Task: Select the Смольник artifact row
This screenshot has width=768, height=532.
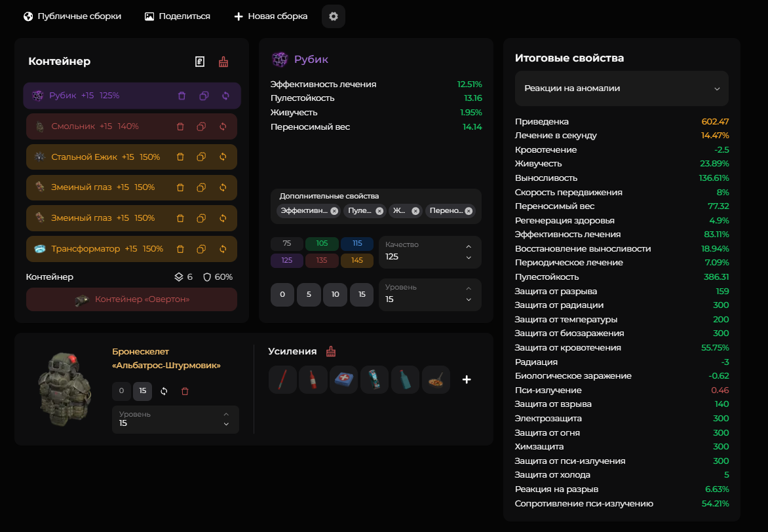Action: pyautogui.click(x=132, y=126)
